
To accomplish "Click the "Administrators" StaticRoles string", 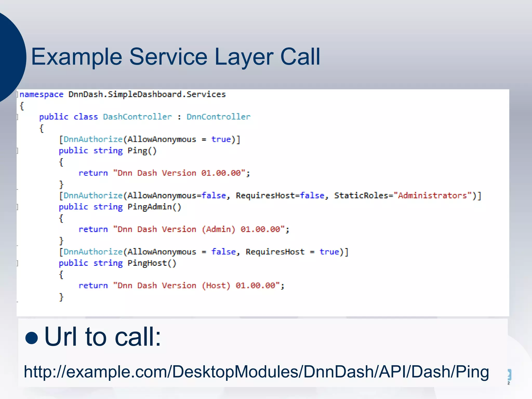I will tap(432, 196).
